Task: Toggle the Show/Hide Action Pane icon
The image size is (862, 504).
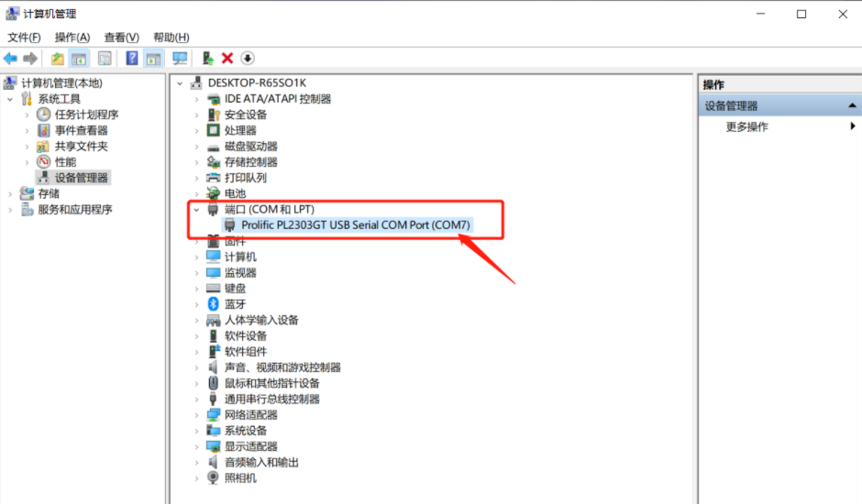Action: coord(153,59)
